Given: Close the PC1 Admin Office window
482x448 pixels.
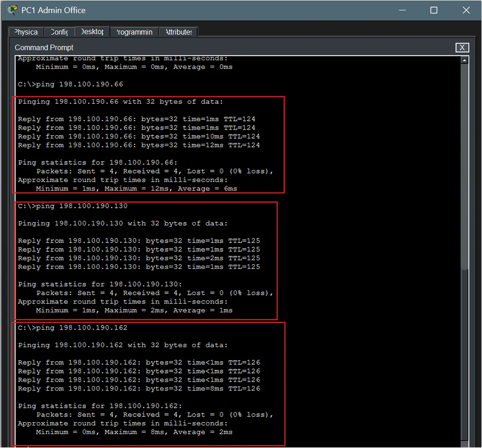Looking at the screenshot, I should (466, 10).
